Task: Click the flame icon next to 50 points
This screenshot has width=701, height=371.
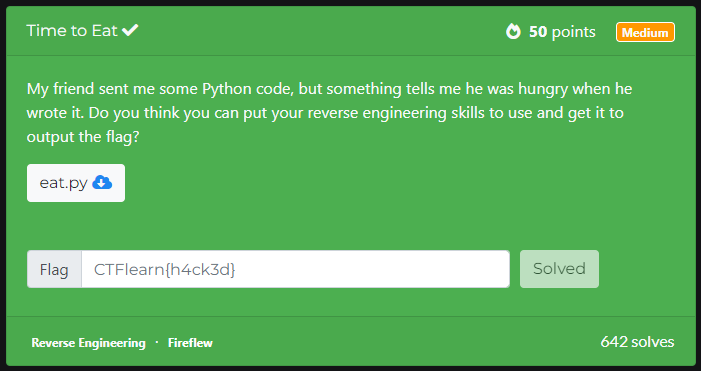Action: [x=513, y=32]
